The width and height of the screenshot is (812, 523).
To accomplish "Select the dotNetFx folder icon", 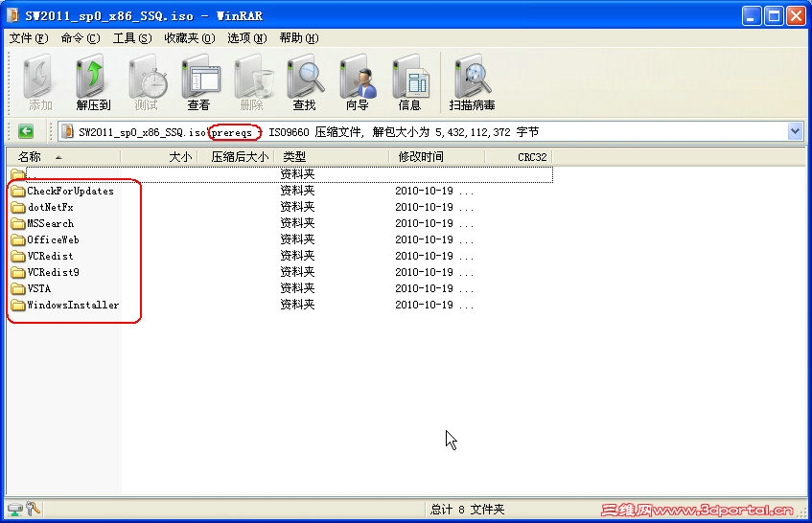I will point(18,208).
